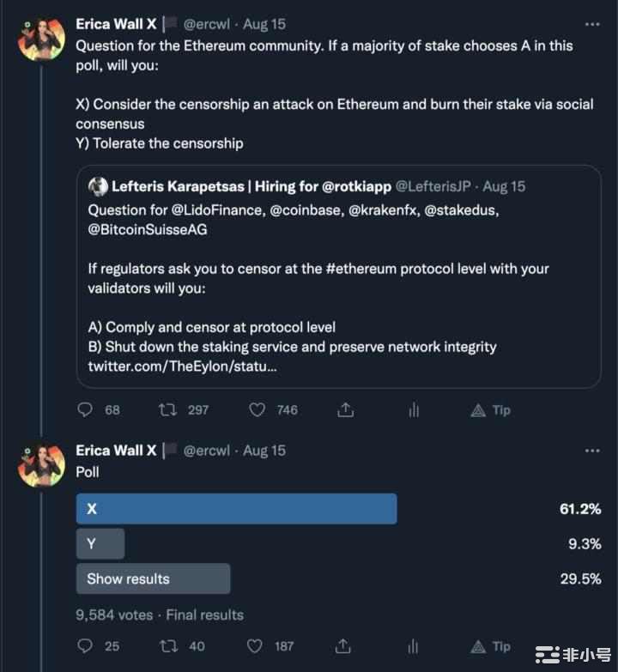The width and height of the screenshot is (618, 672).
Task: Select poll option X
Action: coord(236,508)
